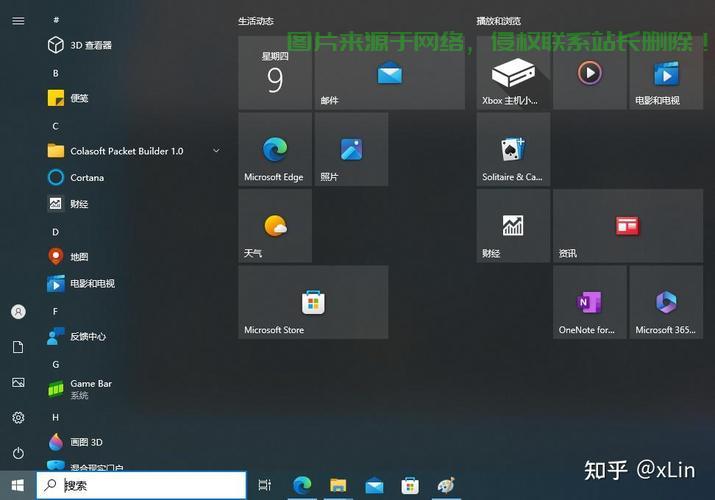Image resolution: width=715 pixels, height=500 pixels.
Task: Open the Xbox 主机小... tile
Action: (x=513, y=73)
